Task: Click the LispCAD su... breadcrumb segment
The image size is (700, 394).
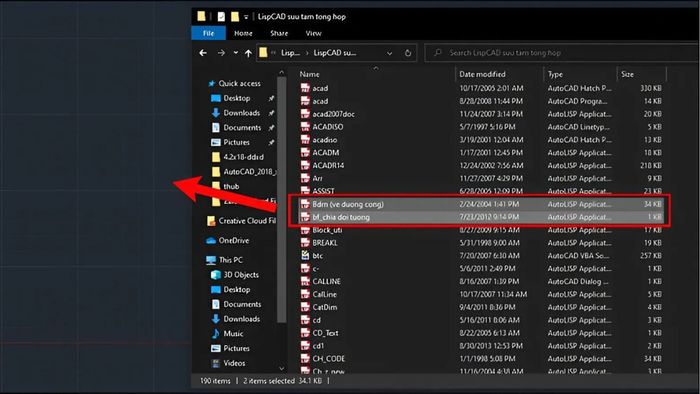Action: [x=334, y=53]
